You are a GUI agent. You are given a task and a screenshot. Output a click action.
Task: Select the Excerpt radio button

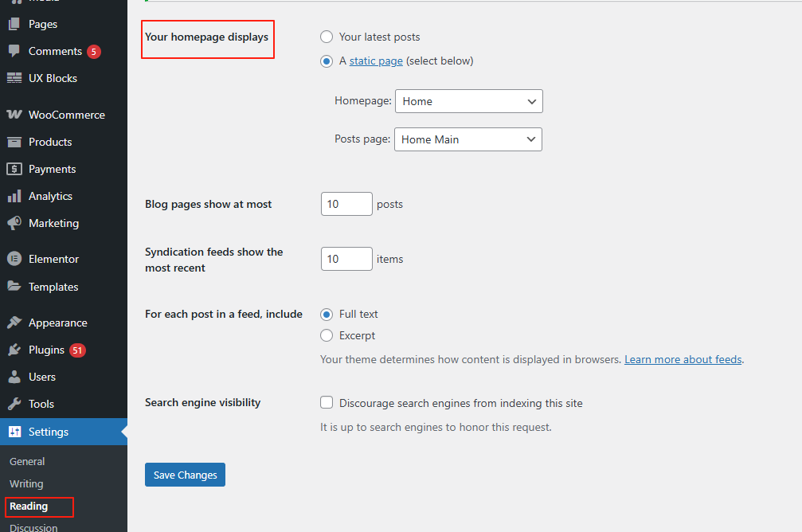[327, 335]
